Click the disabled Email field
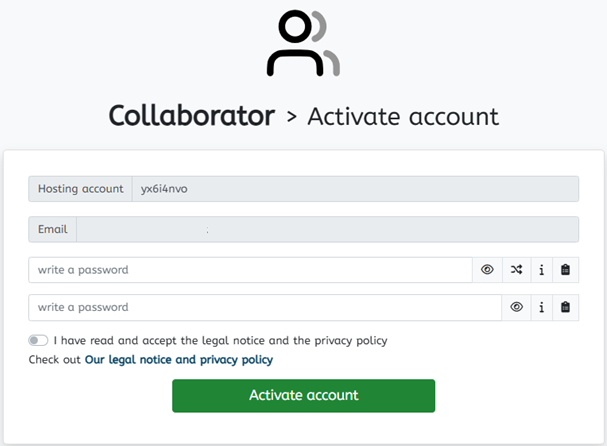This screenshot has height=446, width=607. (x=328, y=229)
